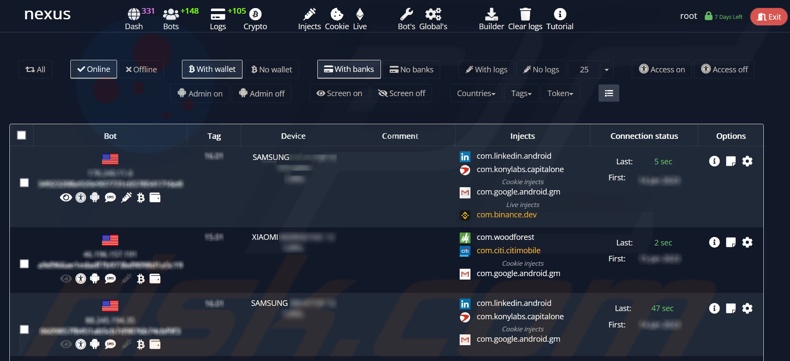This screenshot has width=790, height=361.
Task: Open the Crypto bitcoin icon
Action: [255, 14]
